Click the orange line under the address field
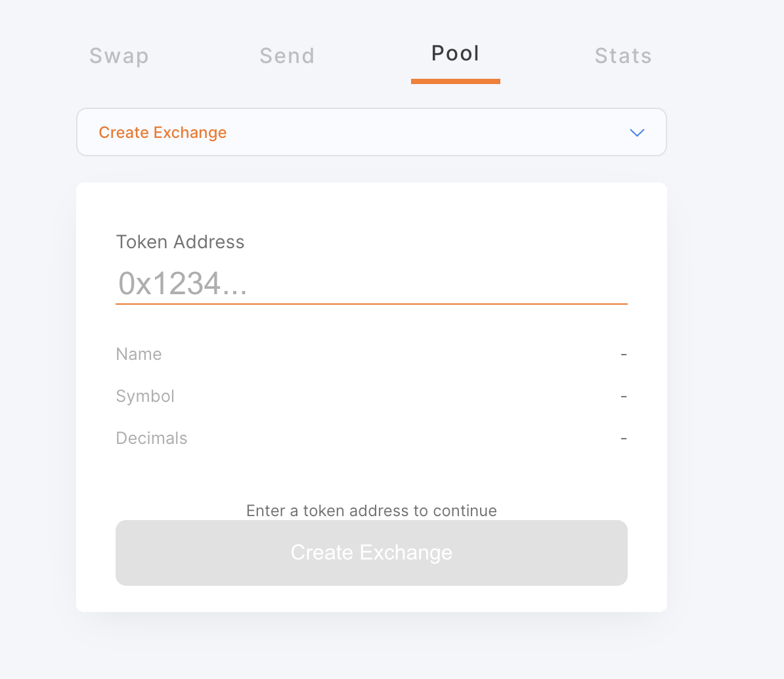 [x=371, y=304]
